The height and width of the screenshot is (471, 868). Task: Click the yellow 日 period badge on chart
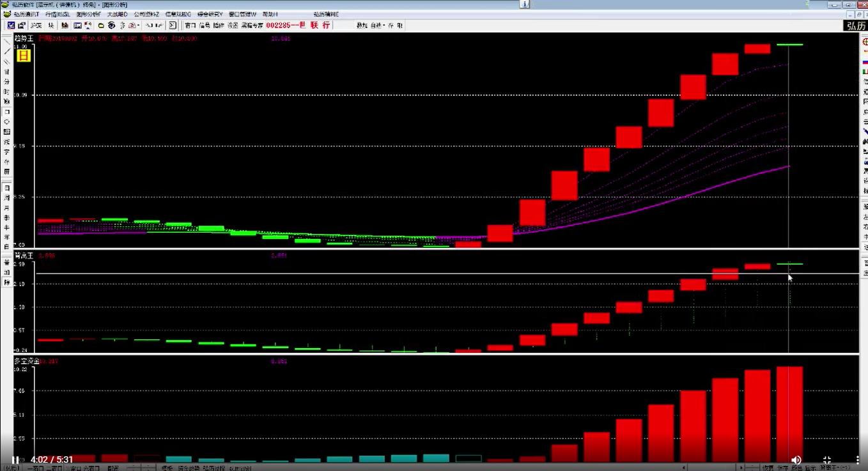pyautogui.click(x=22, y=56)
